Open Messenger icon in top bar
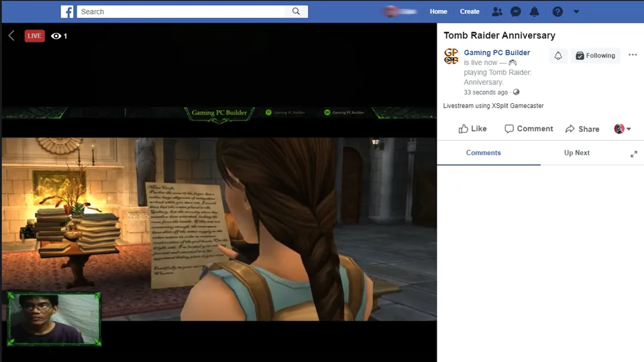 pyautogui.click(x=515, y=11)
